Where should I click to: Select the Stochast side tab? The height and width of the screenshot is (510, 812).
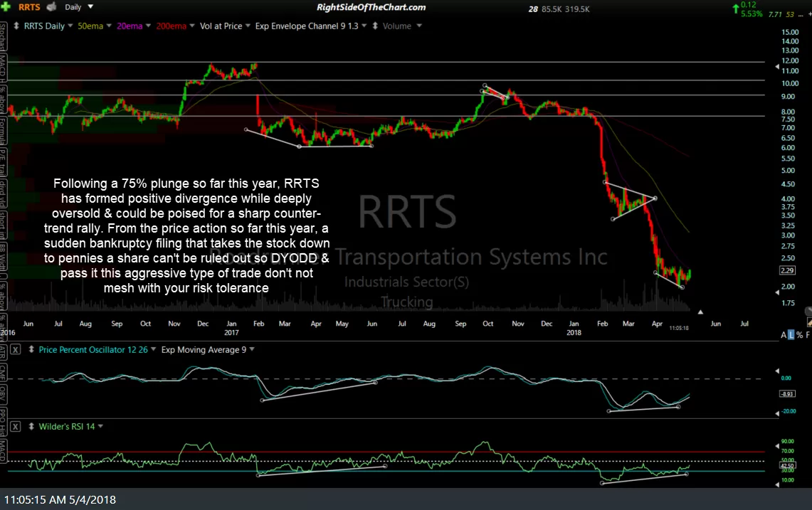click(3, 36)
